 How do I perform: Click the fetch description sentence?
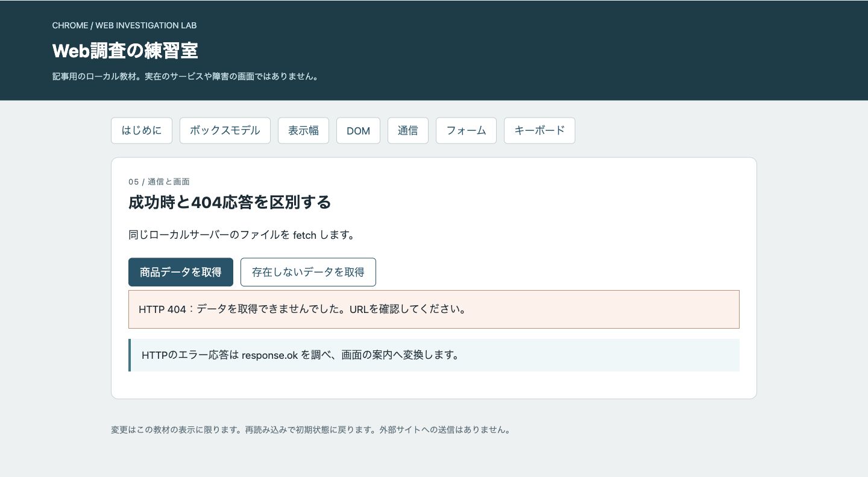coord(241,235)
